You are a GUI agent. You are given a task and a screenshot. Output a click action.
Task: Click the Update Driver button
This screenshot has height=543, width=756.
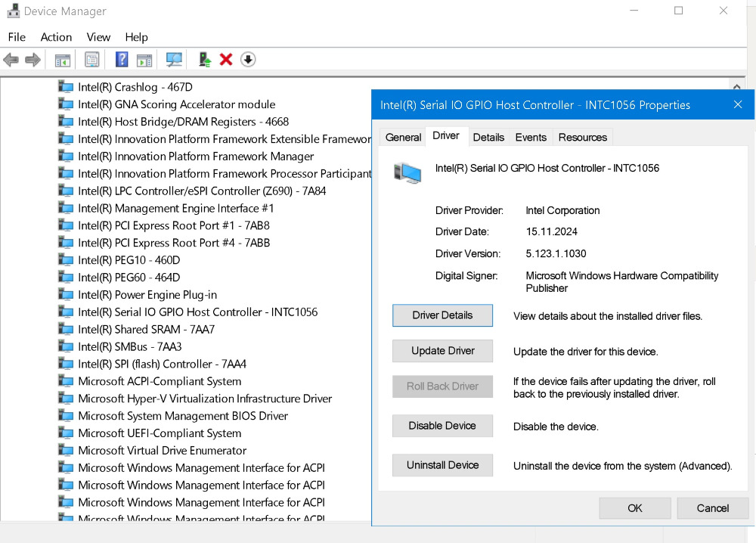tap(442, 351)
